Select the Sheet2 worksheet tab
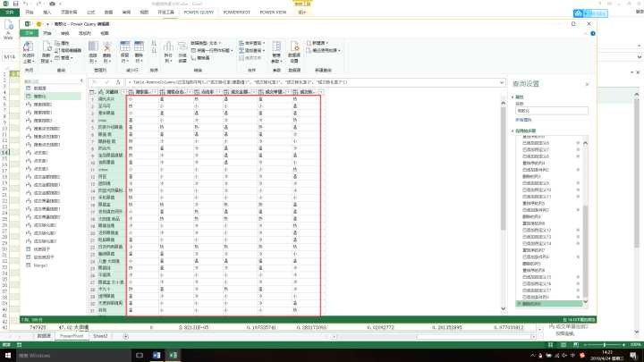 pyautogui.click(x=100, y=336)
